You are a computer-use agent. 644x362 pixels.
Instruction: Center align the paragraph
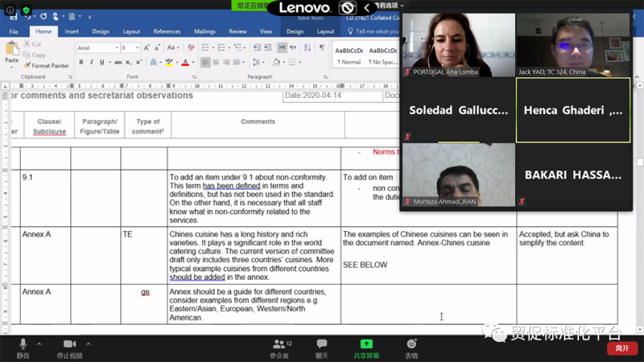click(x=216, y=62)
